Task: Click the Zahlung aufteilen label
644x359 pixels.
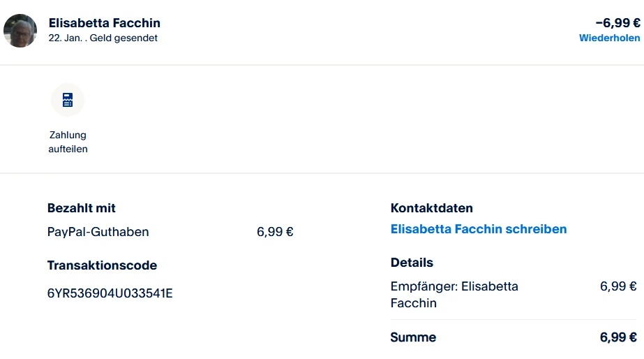Action: tap(68, 142)
